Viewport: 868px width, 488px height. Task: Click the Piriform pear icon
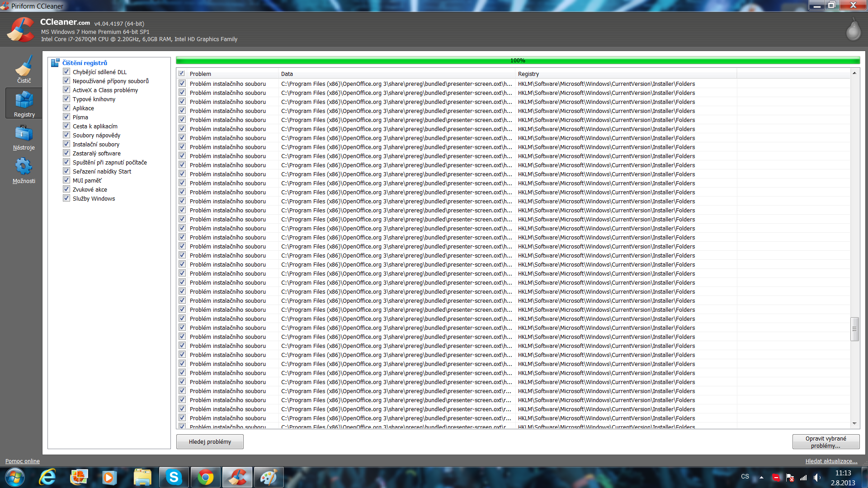coord(853,29)
